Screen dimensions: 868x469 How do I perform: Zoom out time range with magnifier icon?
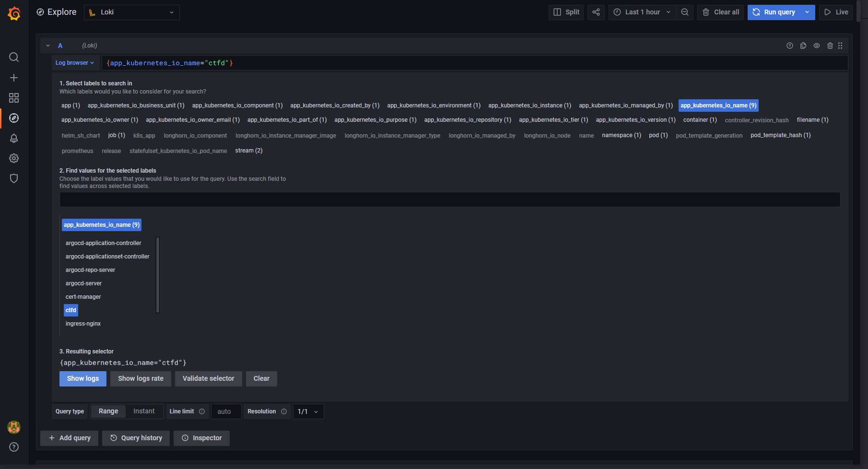pyautogui.click(x=685, y=12)
